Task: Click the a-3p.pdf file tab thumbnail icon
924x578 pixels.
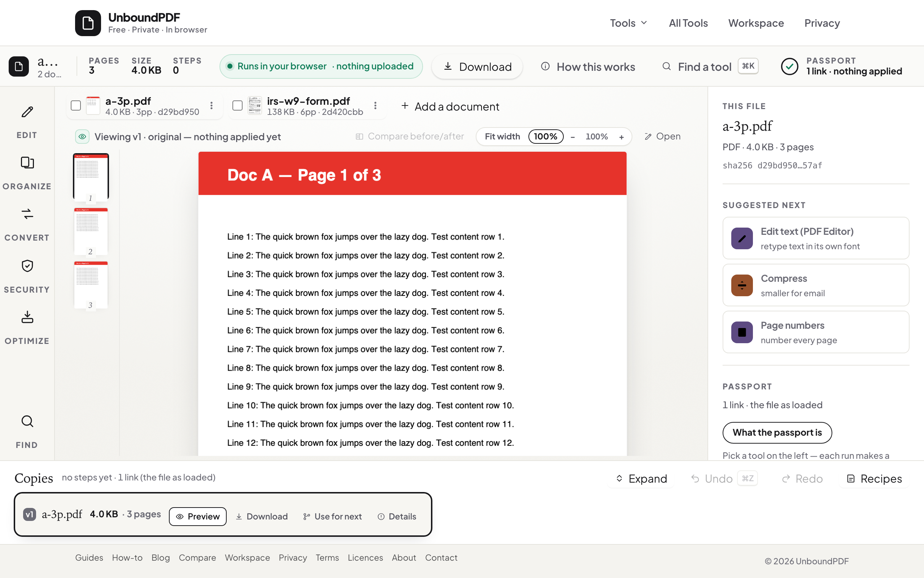Action: [93, 105]
